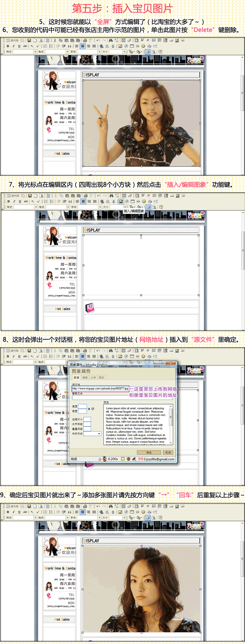Image resolution: width=245 pixels, height=644 pixels.
Task: Click the 替换文本 input field
Action: (122, 398)
